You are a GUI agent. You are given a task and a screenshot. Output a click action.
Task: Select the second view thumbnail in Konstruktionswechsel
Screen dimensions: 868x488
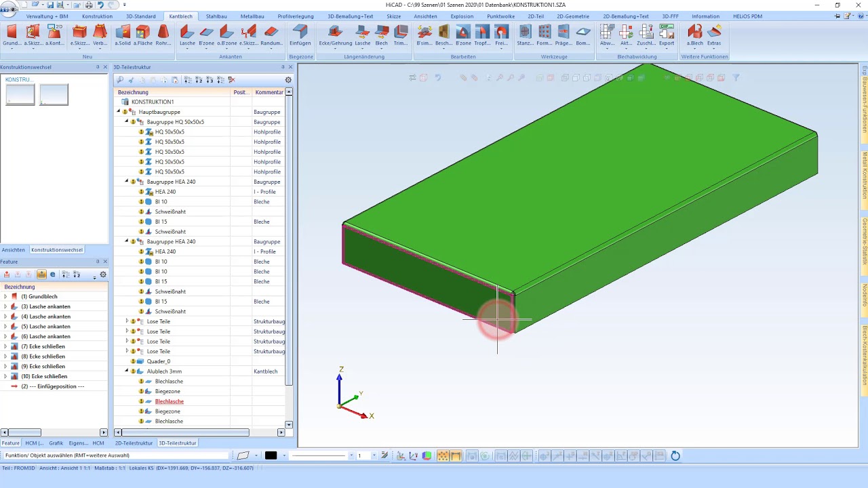pyautogui.click(x=54, y=95)
